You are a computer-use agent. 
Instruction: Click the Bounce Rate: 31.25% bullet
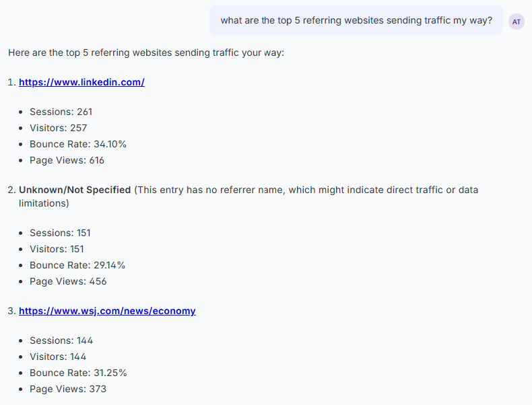(78, 373)
